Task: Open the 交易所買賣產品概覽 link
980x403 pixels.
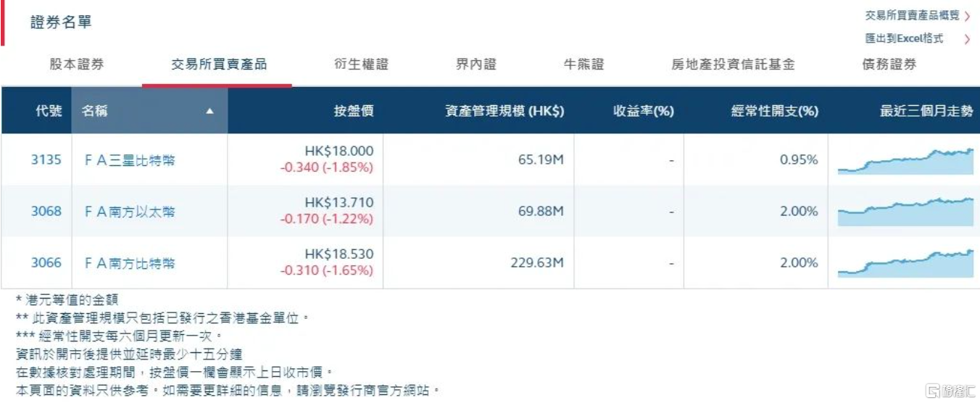Action: point(912,16)
